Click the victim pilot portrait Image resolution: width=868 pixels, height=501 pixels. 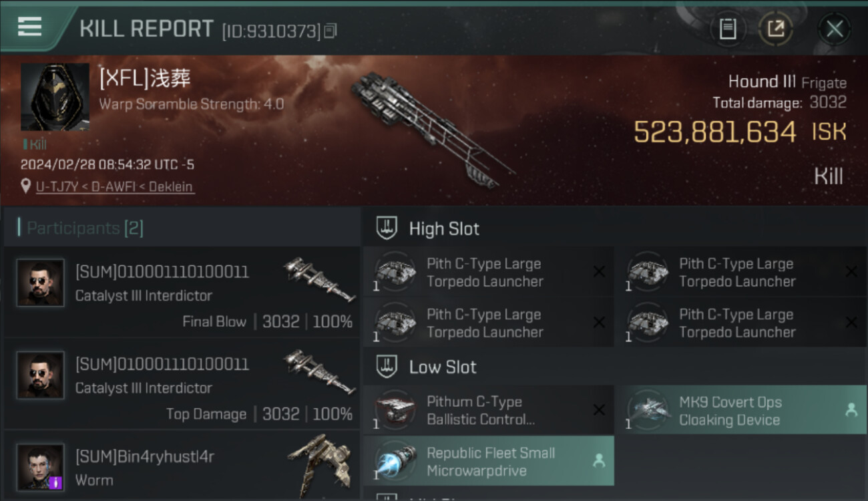55,97
